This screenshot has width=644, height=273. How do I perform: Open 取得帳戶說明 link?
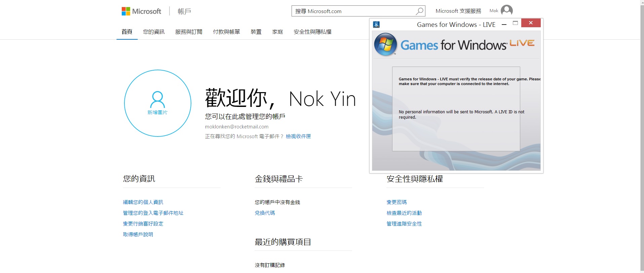pos(138,234)
